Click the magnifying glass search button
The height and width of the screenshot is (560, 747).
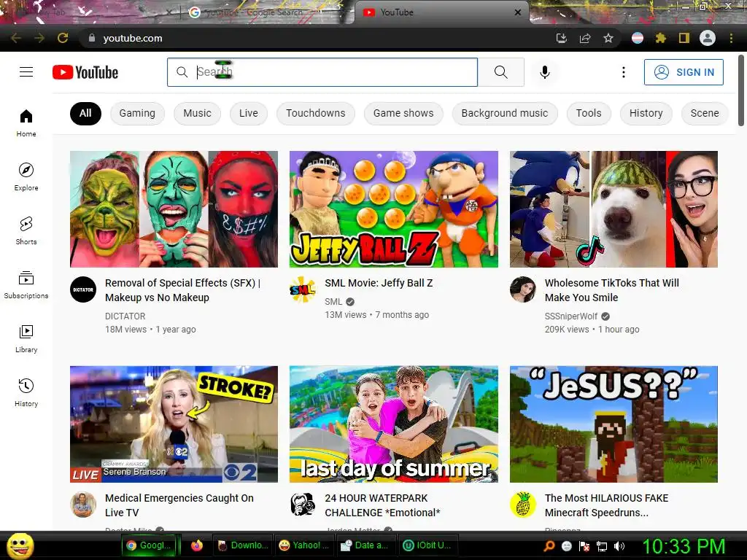pos(500,72)
